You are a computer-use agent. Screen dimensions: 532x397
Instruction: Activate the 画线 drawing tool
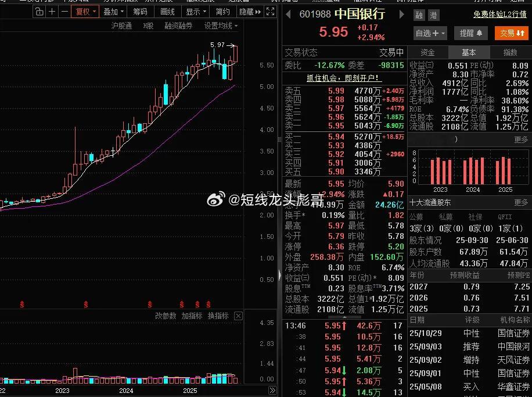(167, 12)
